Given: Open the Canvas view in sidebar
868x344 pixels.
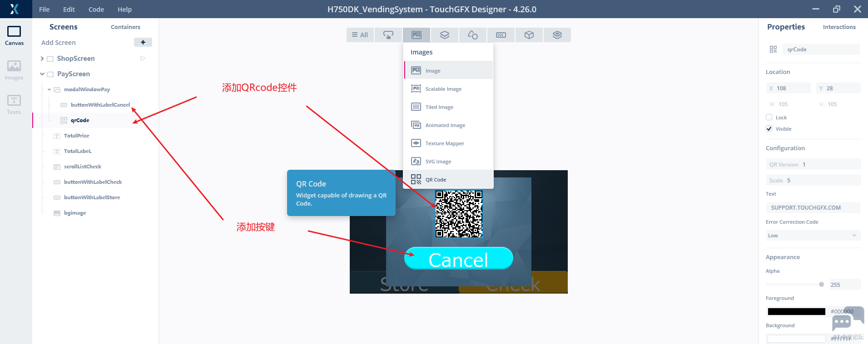Looking at the screenshot, I should point(14,36).
